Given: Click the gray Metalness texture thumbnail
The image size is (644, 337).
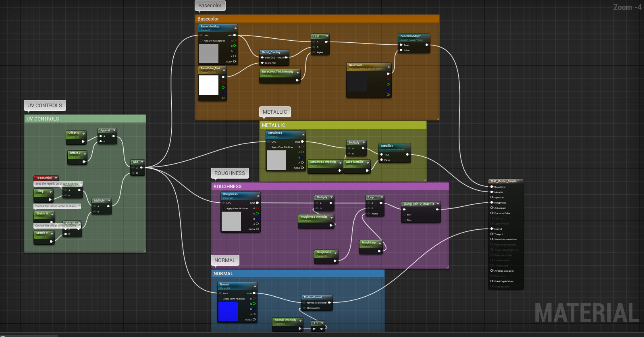Looking at the screenshot, I should tap(276, 160).
